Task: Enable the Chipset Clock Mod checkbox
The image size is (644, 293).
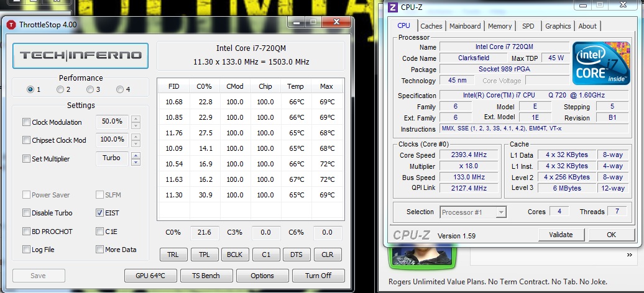Action: tap(26, 140)
